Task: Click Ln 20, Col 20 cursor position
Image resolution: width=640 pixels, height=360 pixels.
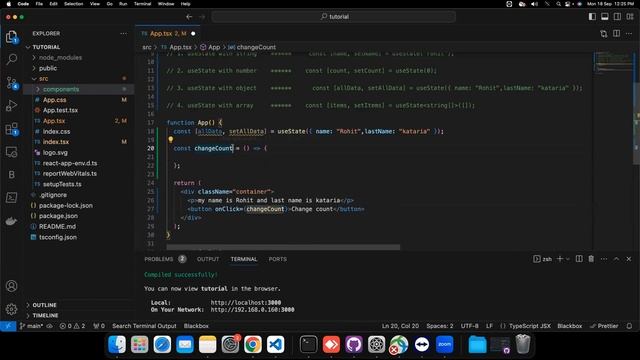Action: coord(400,326)
